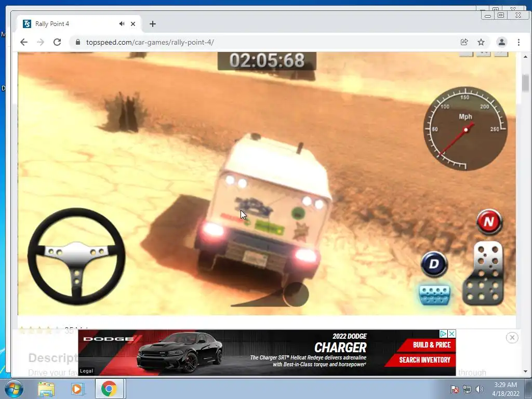Viewport: 532px width, 399px height.
Task: Open the Legal link in the ad
Action: tap(86, 371)
